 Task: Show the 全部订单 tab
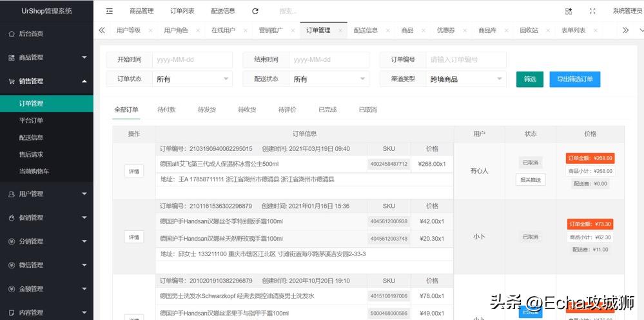126,110
